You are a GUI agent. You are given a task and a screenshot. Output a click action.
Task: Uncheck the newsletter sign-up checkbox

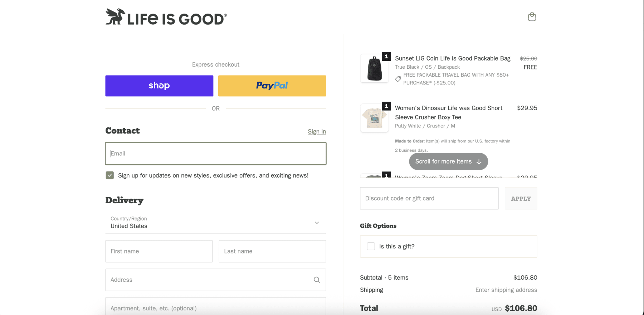coord(109,175)
